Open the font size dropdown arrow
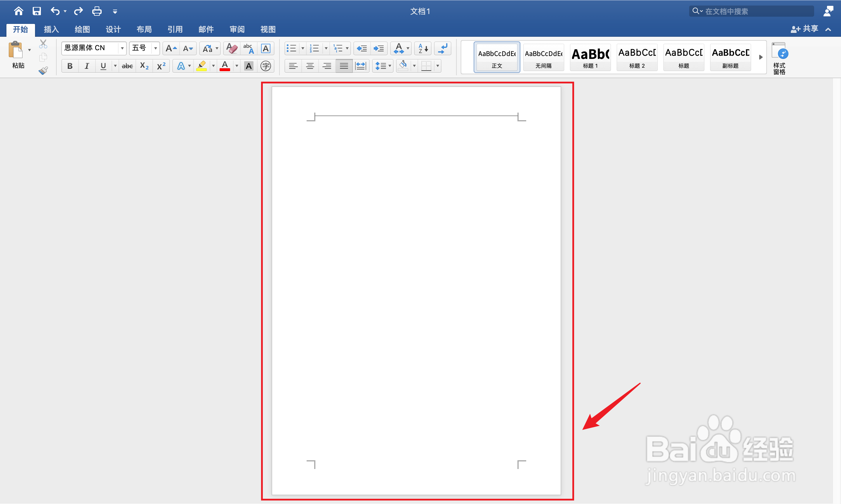This screenshot has width=841, height=504. point(155,48)
